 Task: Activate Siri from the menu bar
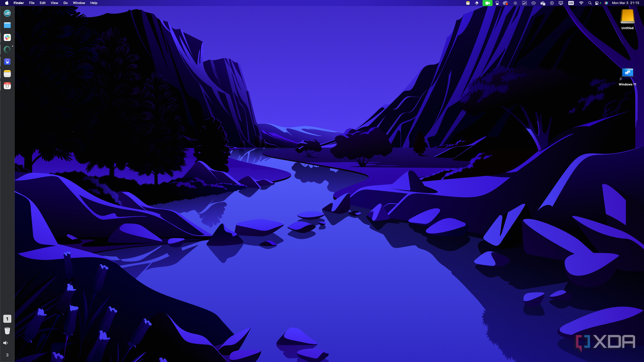(x=606, y=3)
